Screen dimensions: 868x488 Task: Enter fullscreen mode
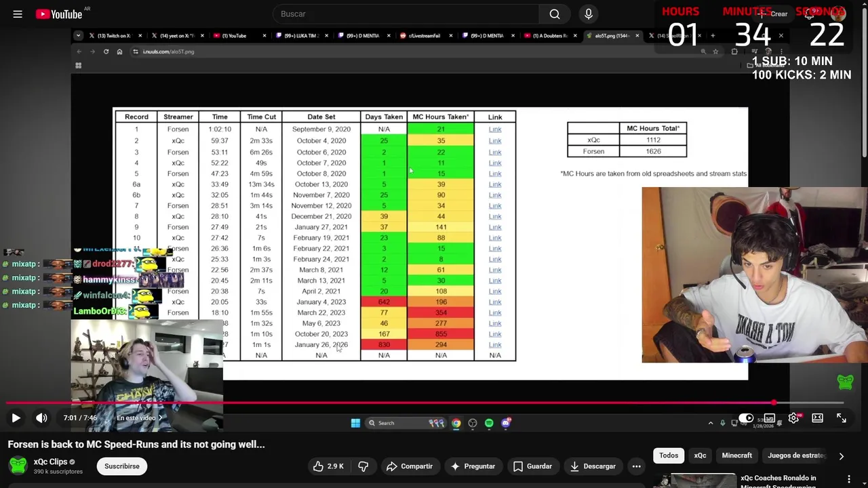click(842, 418)
